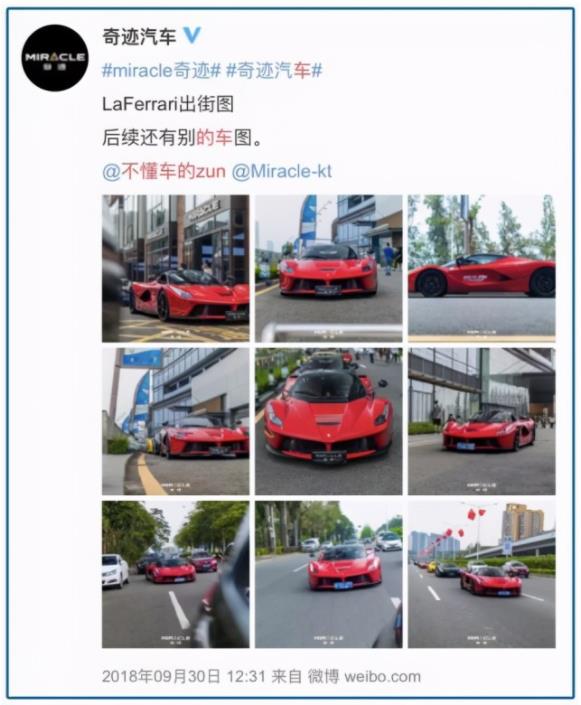Open the @Miracle-kt mention
The width and height of the screenshot is (581, 705).
tap(282, 172)
